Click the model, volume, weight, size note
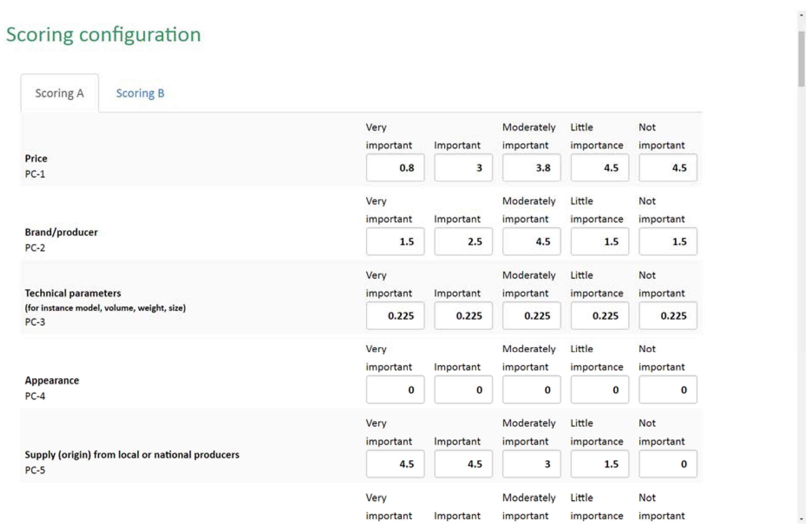 tap(105, 308)
